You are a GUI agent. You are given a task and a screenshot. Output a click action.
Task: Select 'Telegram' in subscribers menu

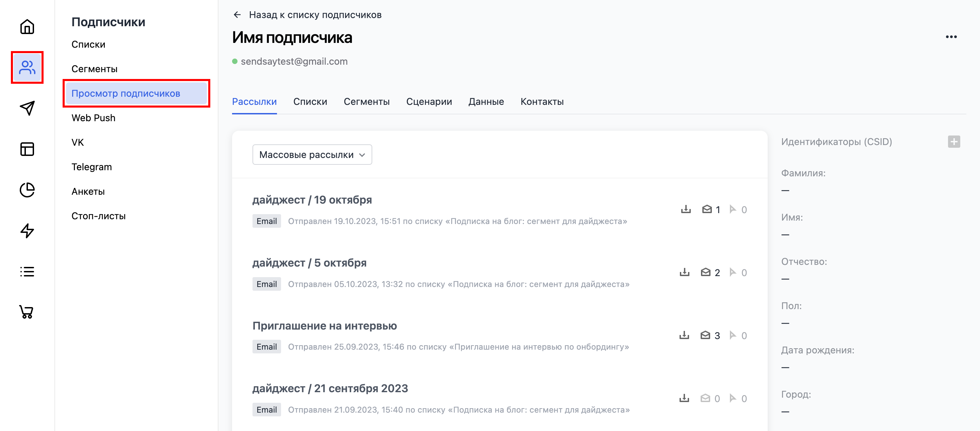[92, 167]
